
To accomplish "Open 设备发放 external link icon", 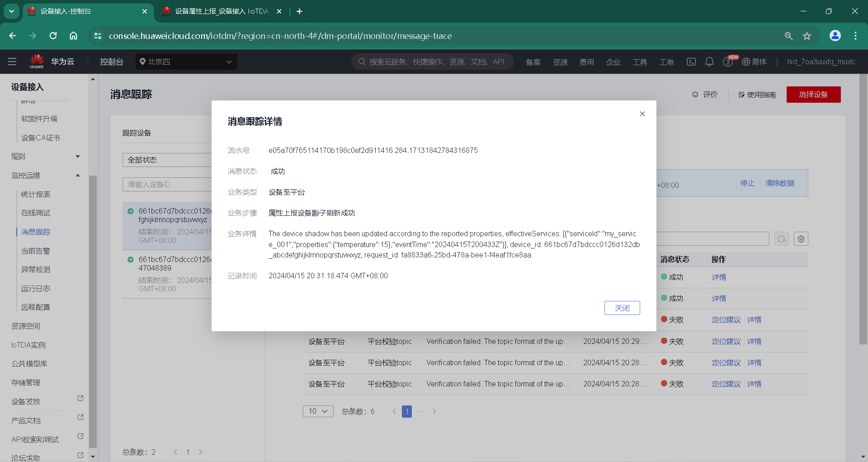I will [80, 398].
